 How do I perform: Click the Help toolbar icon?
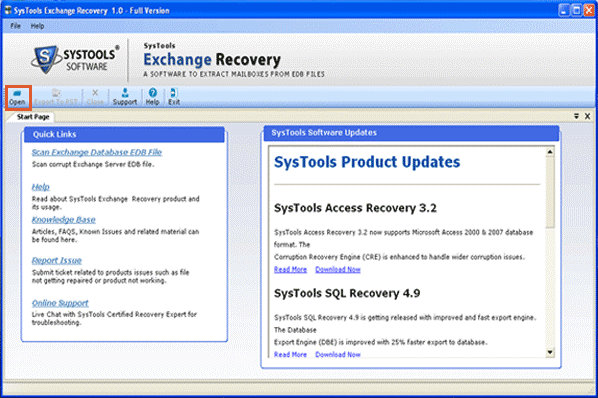pyautogui.click(x=153, y=98)
